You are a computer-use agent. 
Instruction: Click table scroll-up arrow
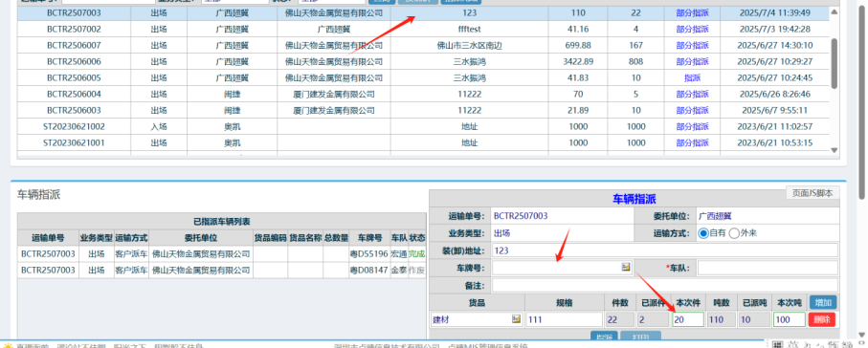click(x=835, y=12)
